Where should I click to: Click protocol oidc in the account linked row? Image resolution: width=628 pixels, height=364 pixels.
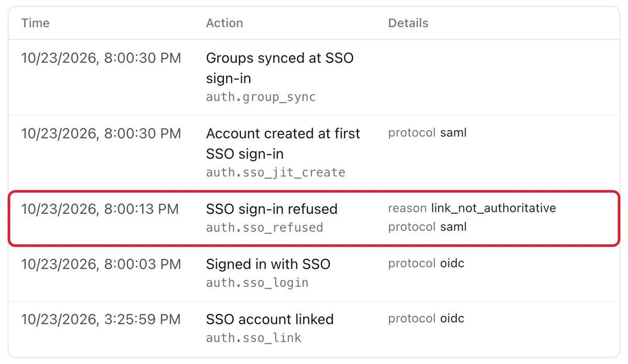click(x=426, y=318)
